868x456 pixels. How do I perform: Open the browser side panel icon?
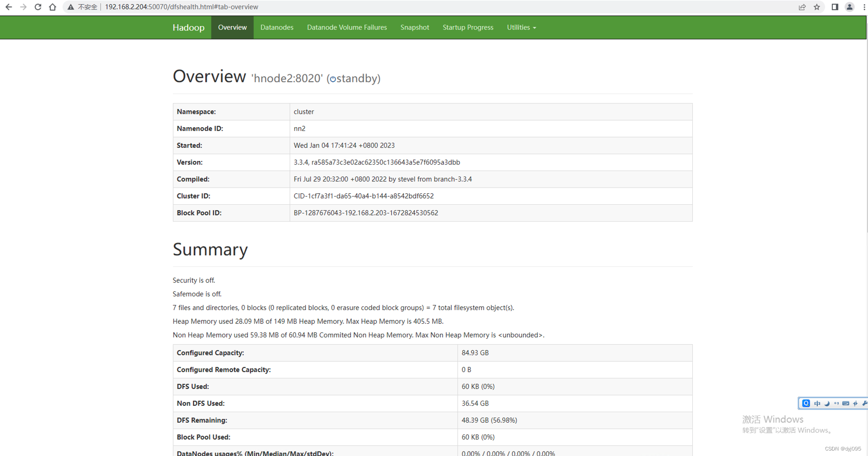(x=835, y=7)
